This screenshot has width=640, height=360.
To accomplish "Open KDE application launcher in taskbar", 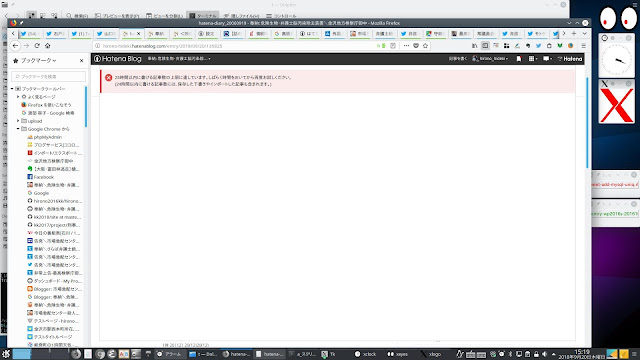I will (x=5, y=354).
